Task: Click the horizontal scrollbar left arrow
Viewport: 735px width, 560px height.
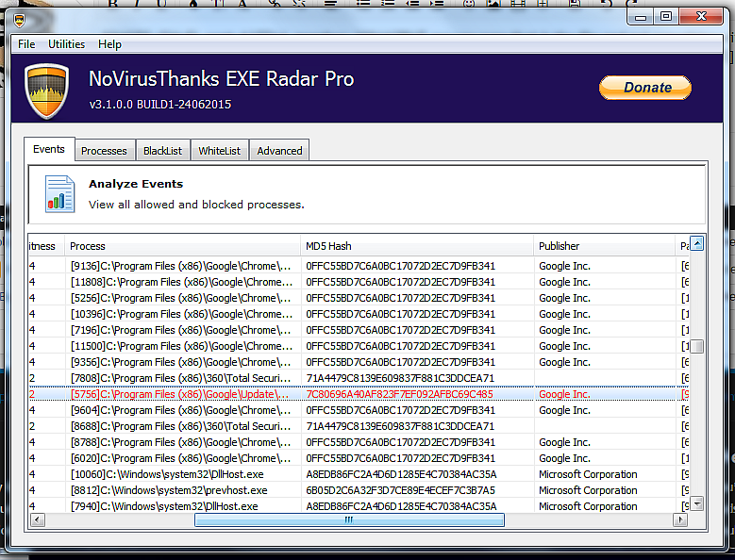Action: 38,519
